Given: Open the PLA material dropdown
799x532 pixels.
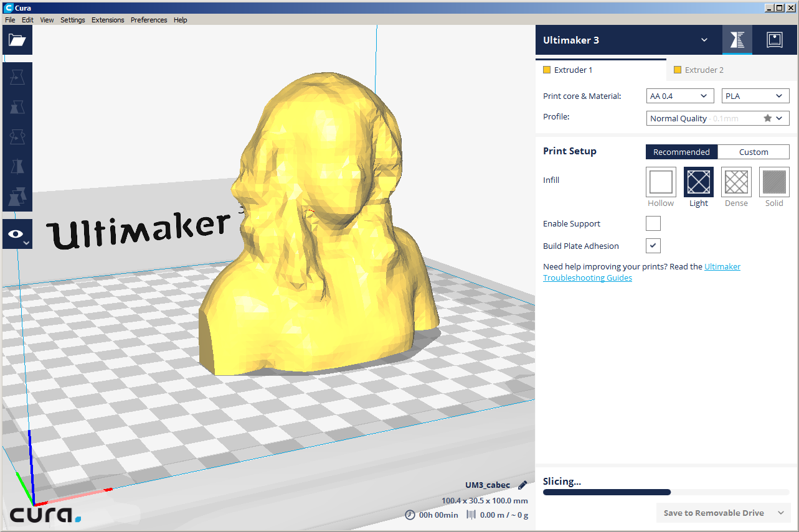Looking at the screenshot, I should tap(755, 96).
